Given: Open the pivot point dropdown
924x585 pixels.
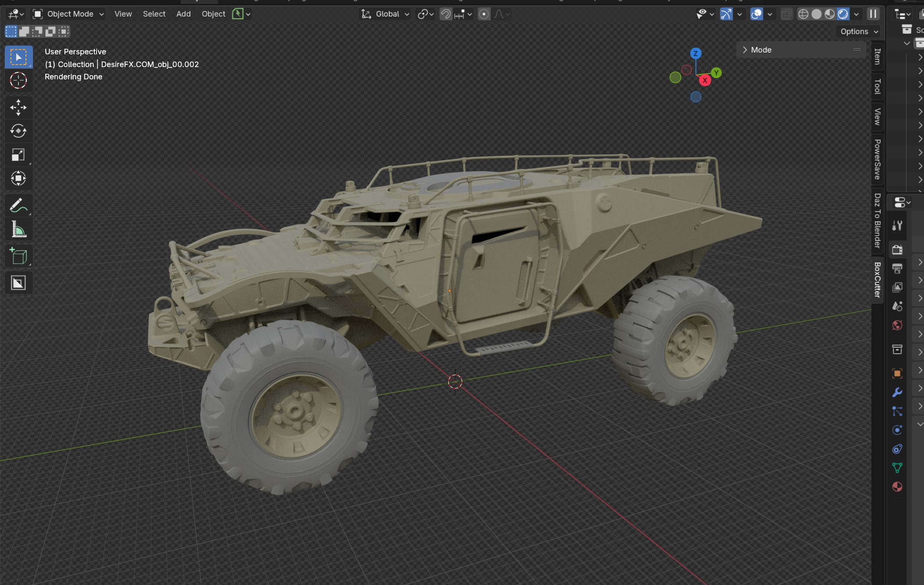Looking at the screenshot, I should (x=426, y=14).
